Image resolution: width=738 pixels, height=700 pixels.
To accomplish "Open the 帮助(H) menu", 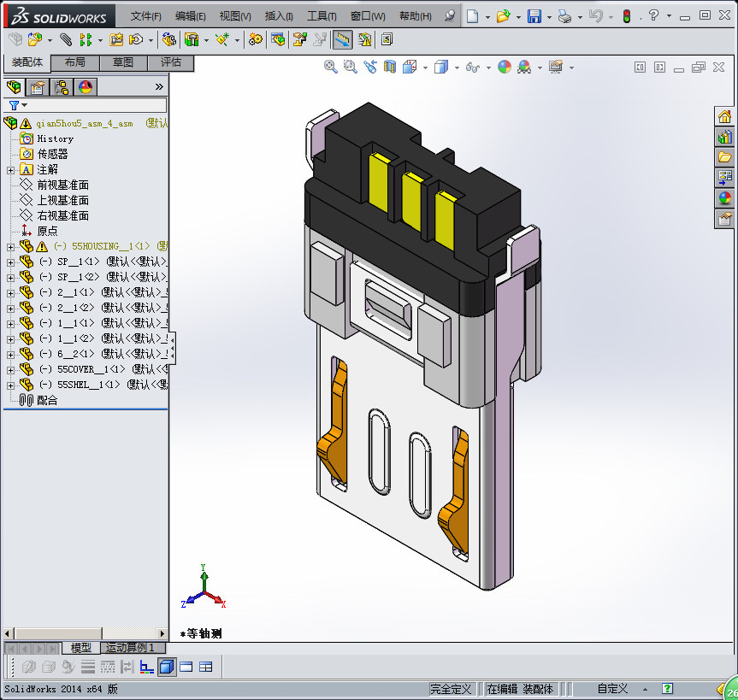I will point(415,16).
